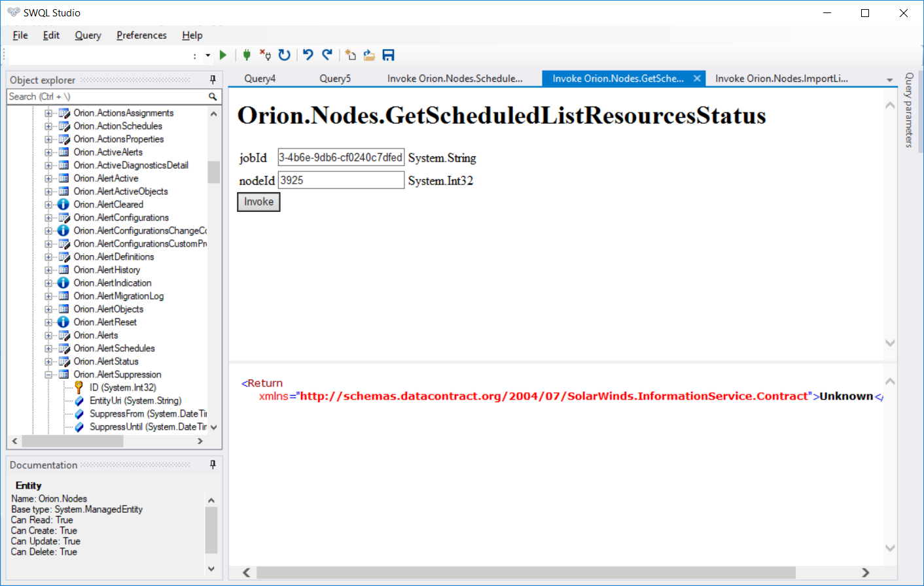The image size is (924, 586).
Task: Click the disconnect plug icon with red X
Action: [x=265, y=56]
